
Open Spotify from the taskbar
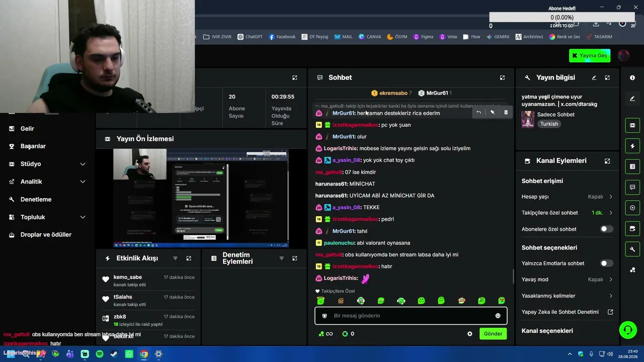(100, 354)
